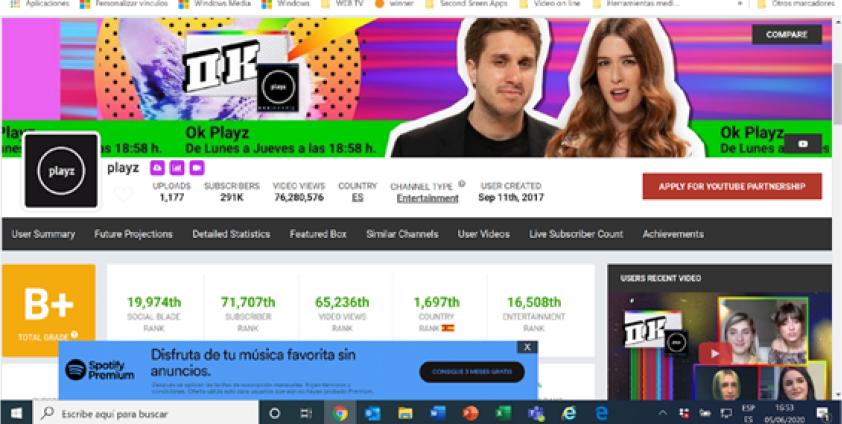Open PowerPoint from the Windows taskbar

pyautogui.click(x=470, y=412)
